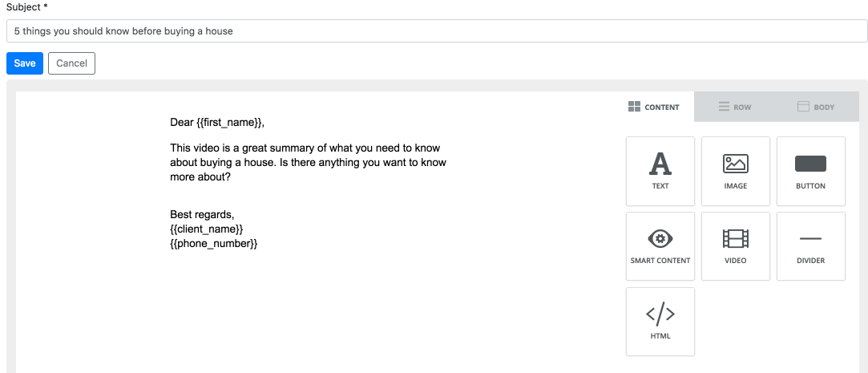Add the Video filmstrip block
Screen dimensions: 868x373
tap(735, 246)
